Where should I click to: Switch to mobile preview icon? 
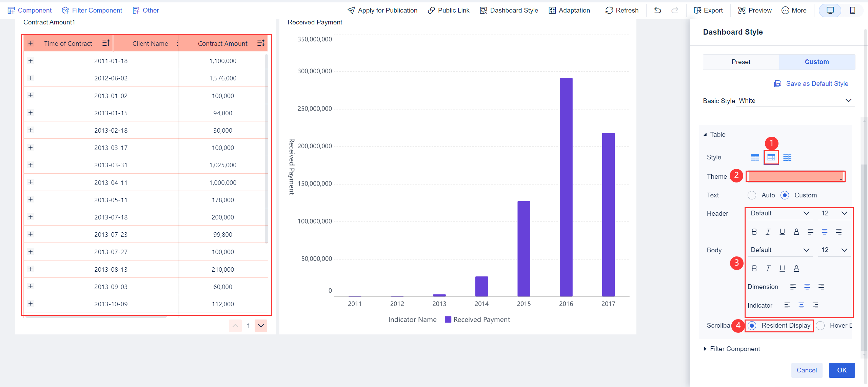click(853, 10)
